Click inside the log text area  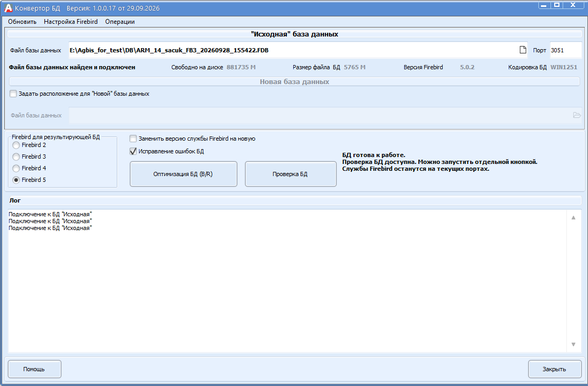coord(287,281)
